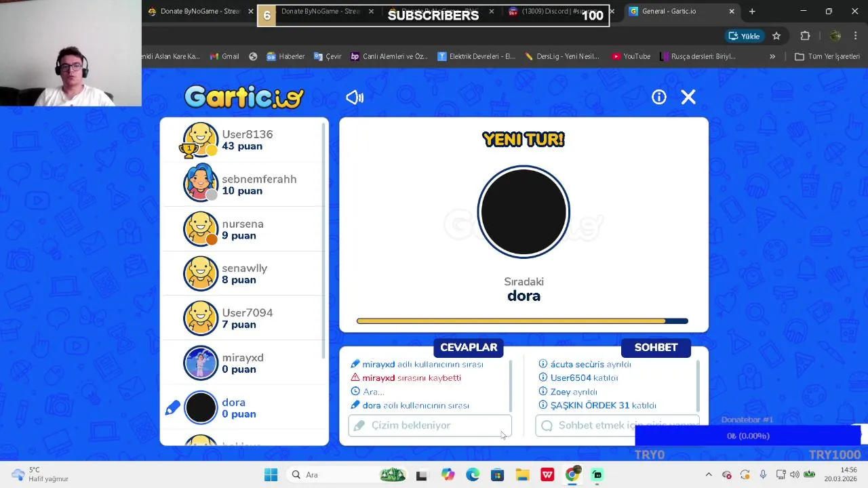This screenshot has width=868, height=488.
Task: Click sebnemferahh's avatar
Action: pyautogui.click(x=201, y=183)
